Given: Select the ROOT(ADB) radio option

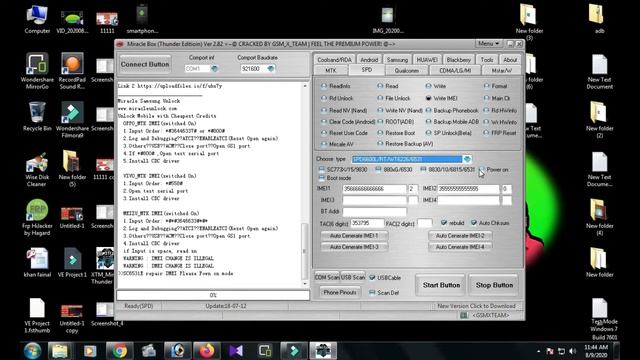Looking at the screenshot, I should pyautogui.click(x=380, y=122).
